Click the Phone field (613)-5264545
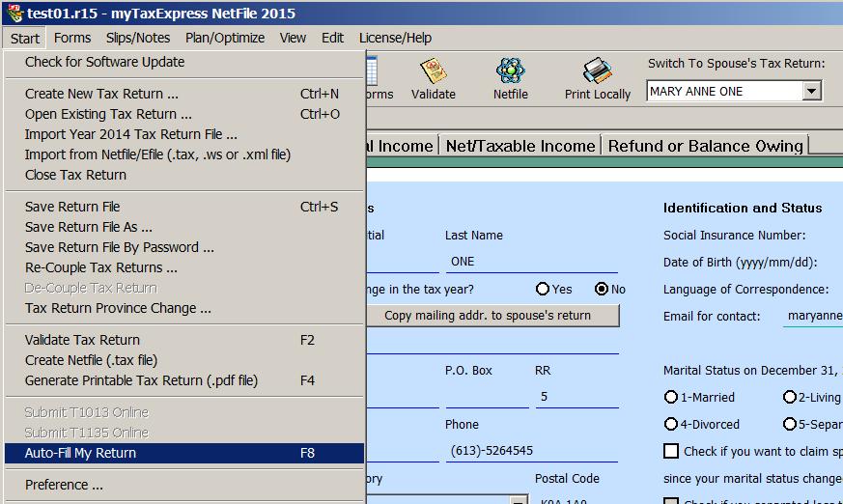843x504 pixels. tap(531, 451)
